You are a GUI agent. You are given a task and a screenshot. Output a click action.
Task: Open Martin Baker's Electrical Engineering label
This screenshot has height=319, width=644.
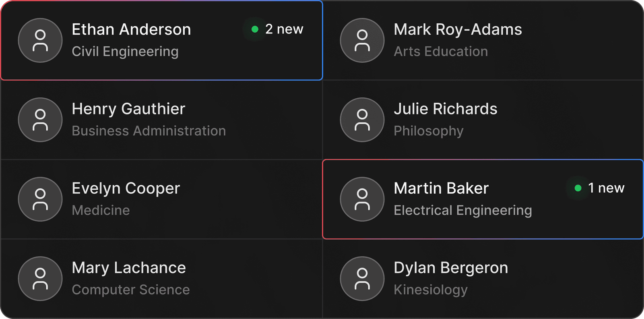462,210
